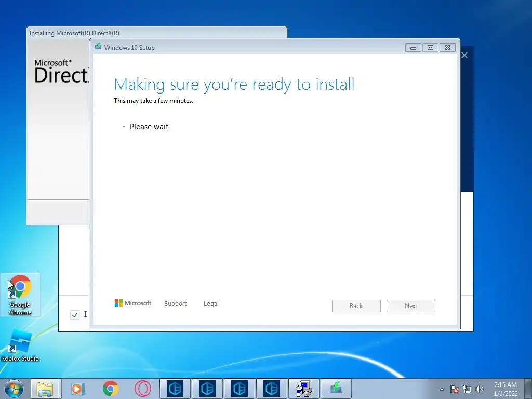This screenshot has height=399, width=532.
Task: Maximize the Windows 10 Setup window
Action: point(430,47)
